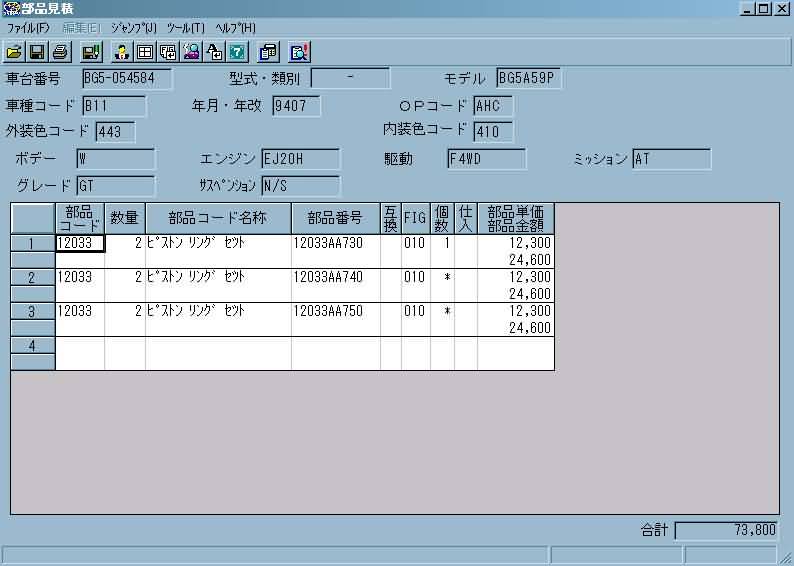
Task: Click part number cell 12033AA730
Action: click(x=336, y=244)
